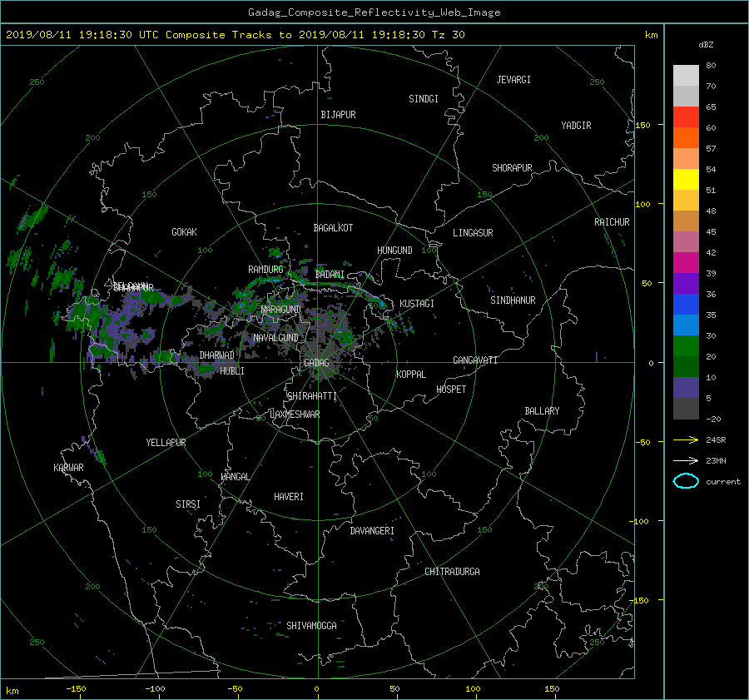The height and width of the screenshot is (700, 749).
Task: Click the KUSTAGI city label
Action: click(x=417, y=304)
